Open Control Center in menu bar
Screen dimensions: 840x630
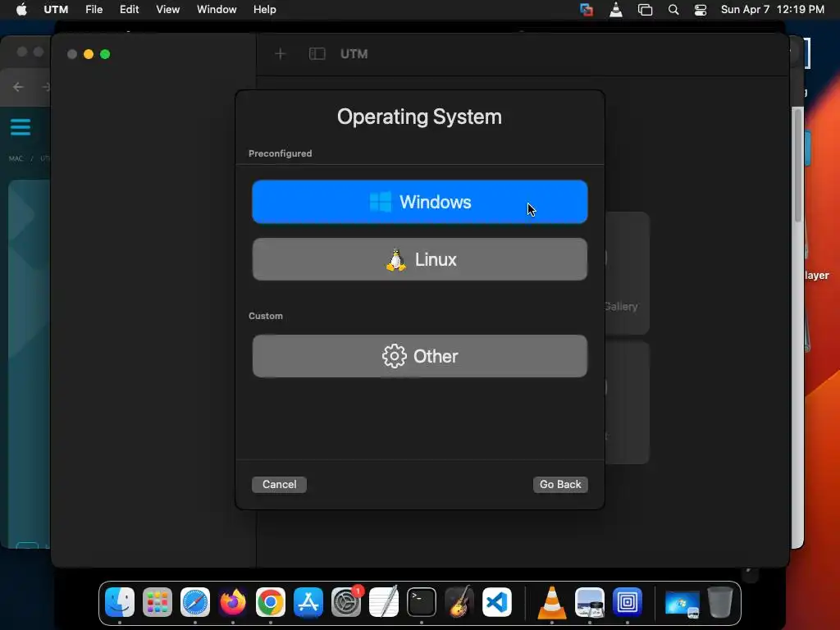point(701,10)
